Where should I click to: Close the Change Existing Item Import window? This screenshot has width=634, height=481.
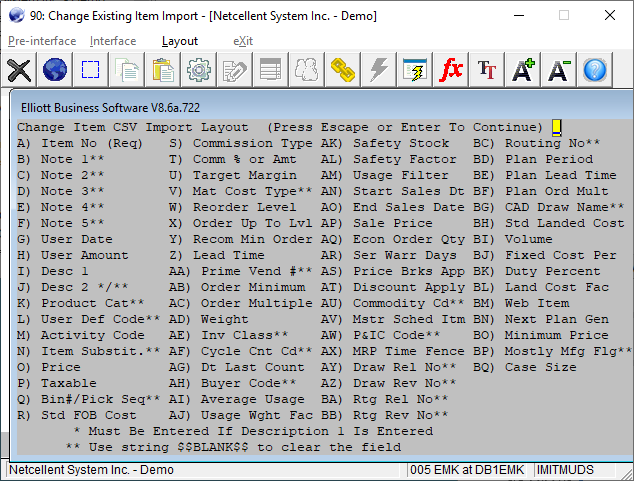610,15
